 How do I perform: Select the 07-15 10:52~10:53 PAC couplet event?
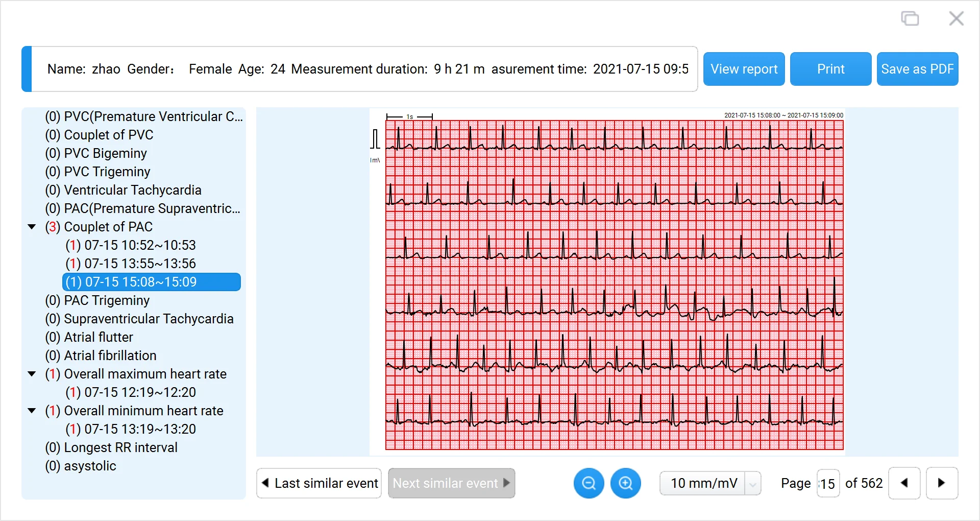tap(131, 245)
